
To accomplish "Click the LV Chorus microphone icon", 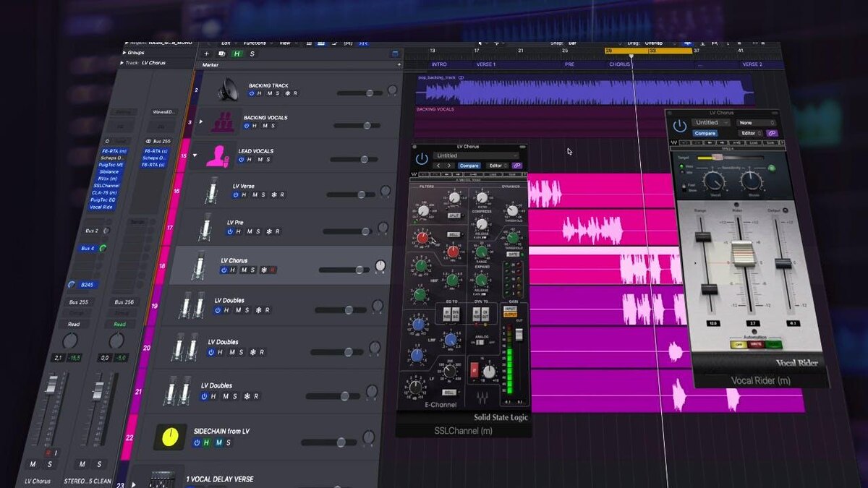I will [198, 265].
